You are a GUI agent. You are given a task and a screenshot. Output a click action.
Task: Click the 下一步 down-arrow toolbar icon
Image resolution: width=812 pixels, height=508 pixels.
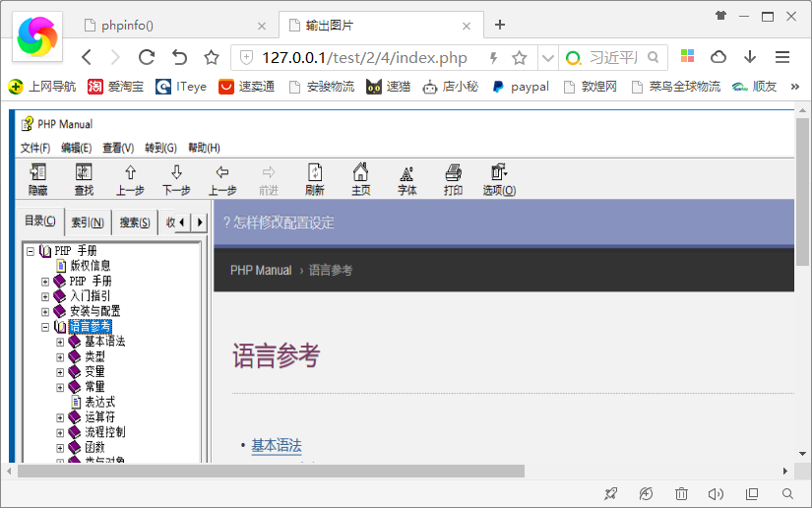click(x=176, y=172)
